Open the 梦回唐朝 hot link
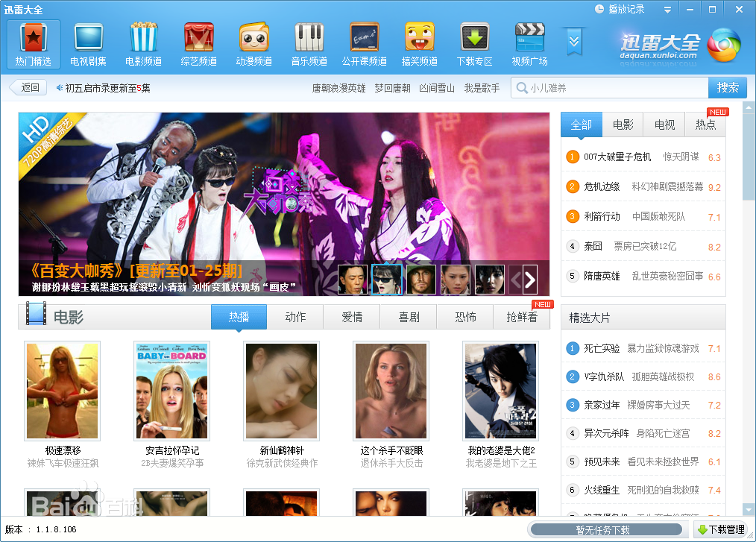The height and width of the screenshot is (542, 756). click(x=392, y=88)
